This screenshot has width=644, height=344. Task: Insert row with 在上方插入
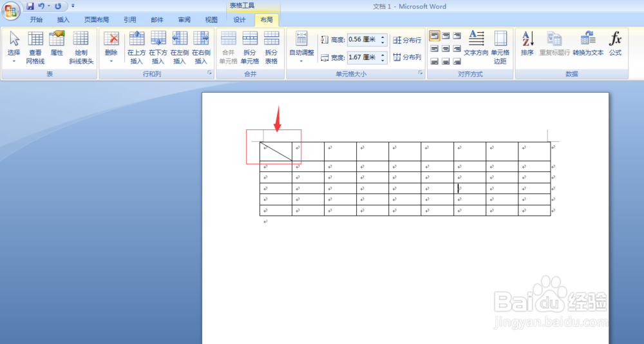coord(137,48)
